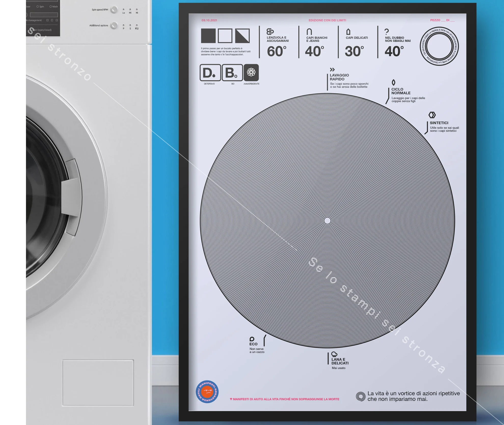Click the Eco cycle icon
The height and width of the screenshot is (425, 504).
point(252,339)
